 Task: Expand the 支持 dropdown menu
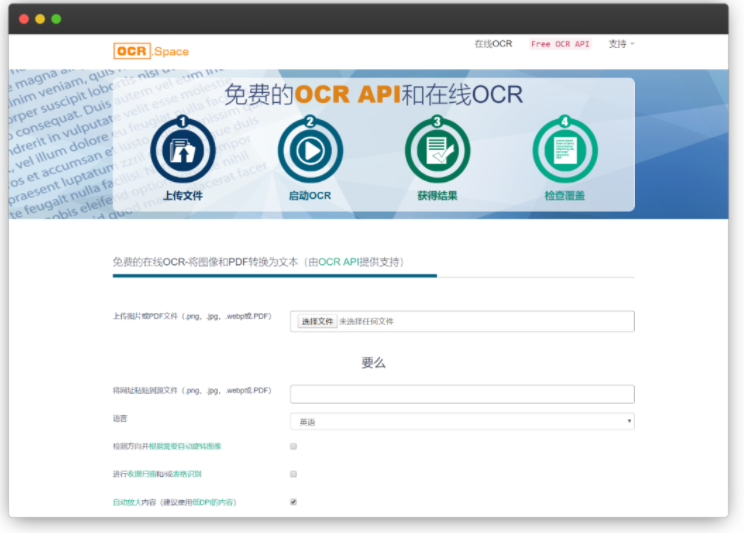pyautogui.click(x=621, y=44)
